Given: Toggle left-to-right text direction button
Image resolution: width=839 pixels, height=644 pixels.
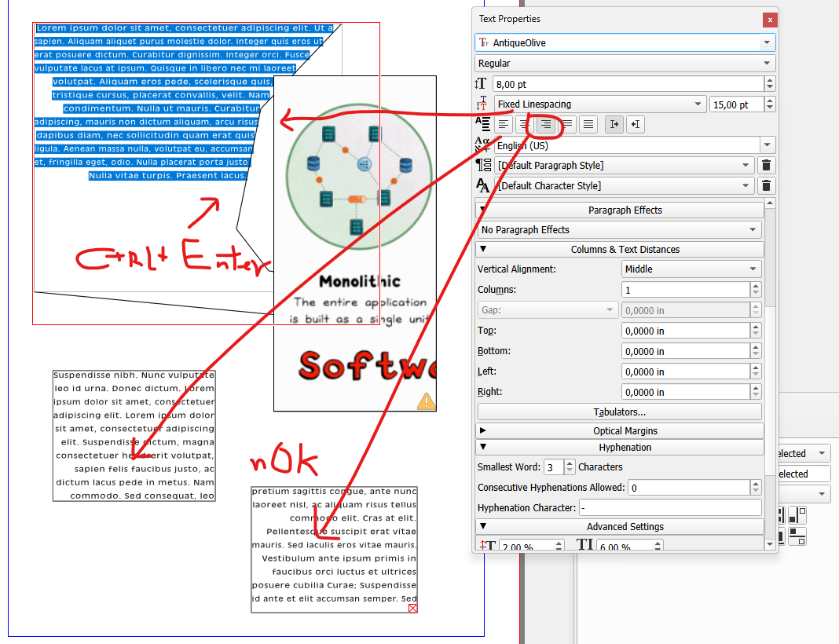Looking at the screenshot, I should click(614, 125).
